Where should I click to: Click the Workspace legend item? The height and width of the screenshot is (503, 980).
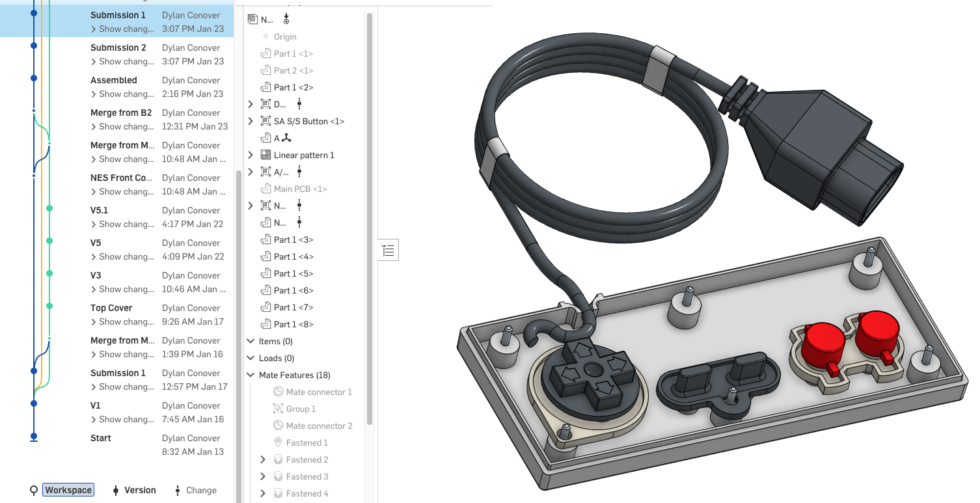point(68,490)
